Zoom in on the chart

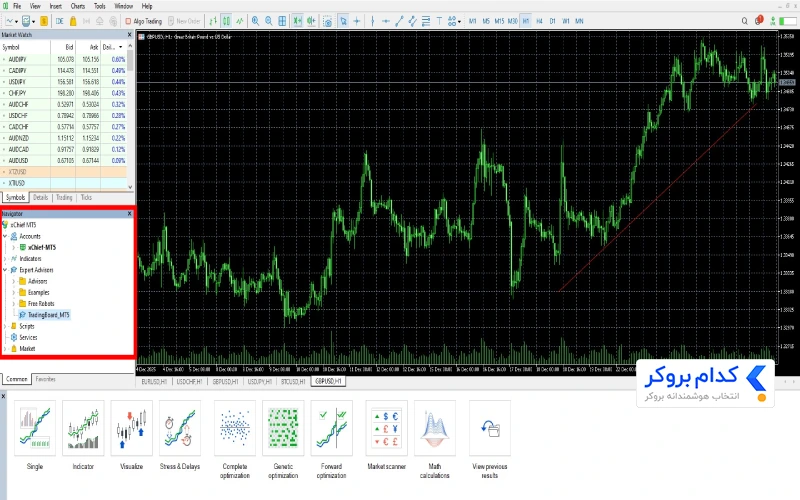coord(255,21)
